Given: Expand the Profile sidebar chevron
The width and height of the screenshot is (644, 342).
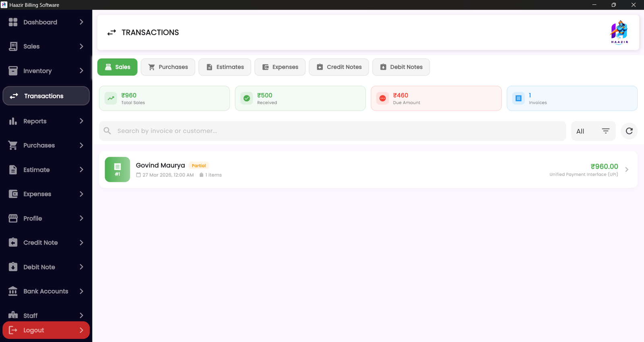Looking at the screenshot, I should [x=81, y=218].
